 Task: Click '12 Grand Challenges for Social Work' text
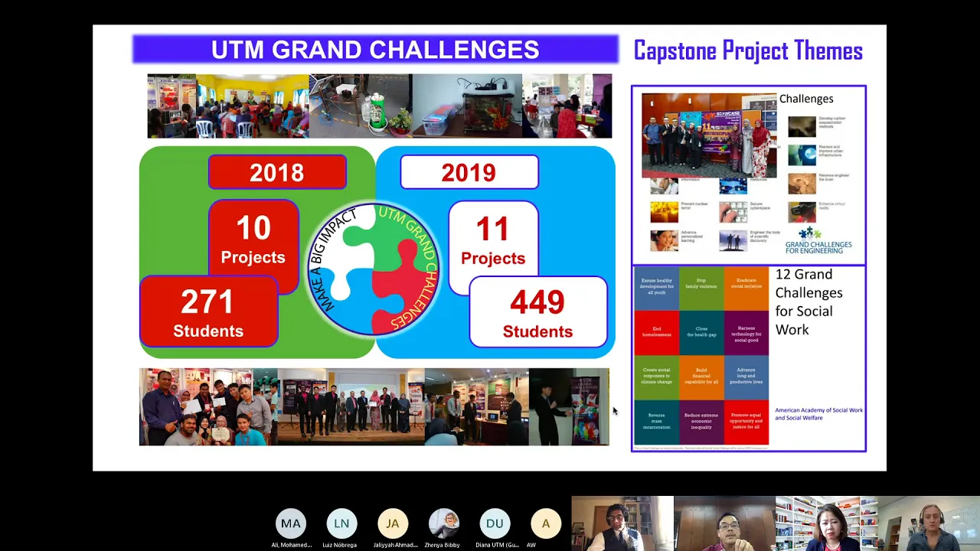click(808, 302)
